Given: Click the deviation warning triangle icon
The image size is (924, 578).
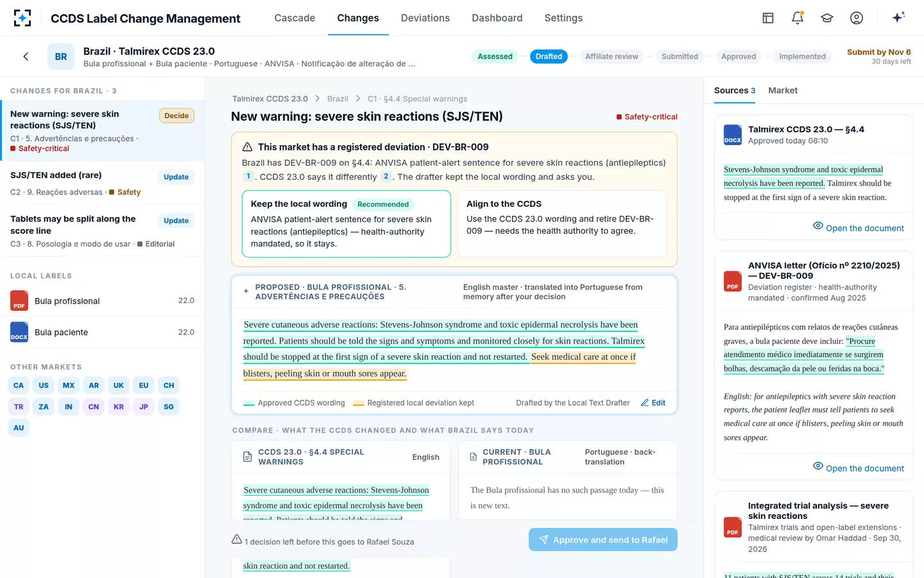Looking at the screenshot, I should click(247, 146).
